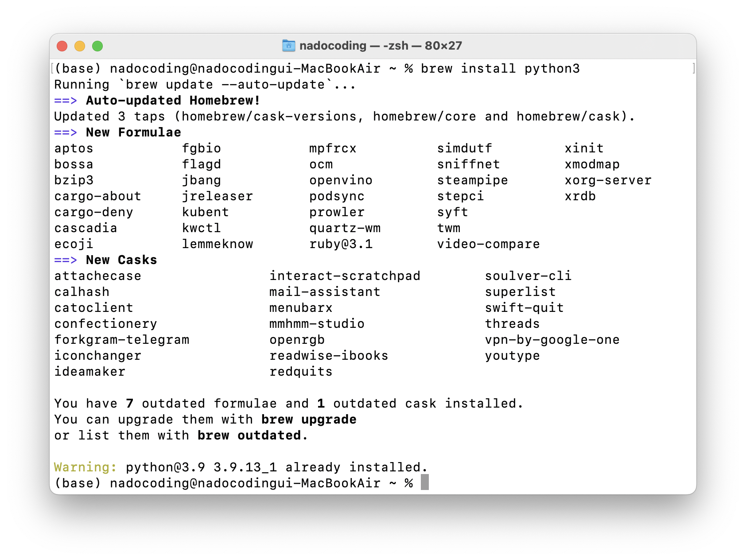Click the home folder icon in title bar
Viewport: 746px width, 560px height.
click(x=288, y=46)
